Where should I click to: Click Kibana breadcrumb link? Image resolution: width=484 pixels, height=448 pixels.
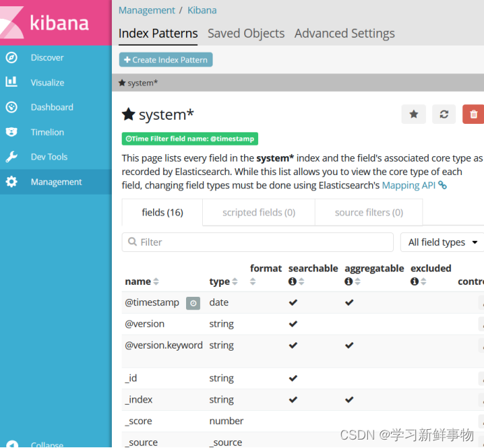point(202,10)
